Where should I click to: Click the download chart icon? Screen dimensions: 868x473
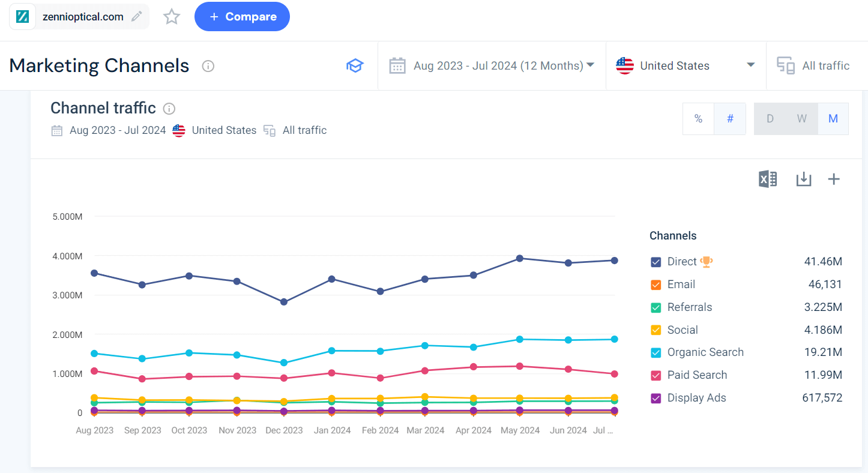(x=803, y=178)
